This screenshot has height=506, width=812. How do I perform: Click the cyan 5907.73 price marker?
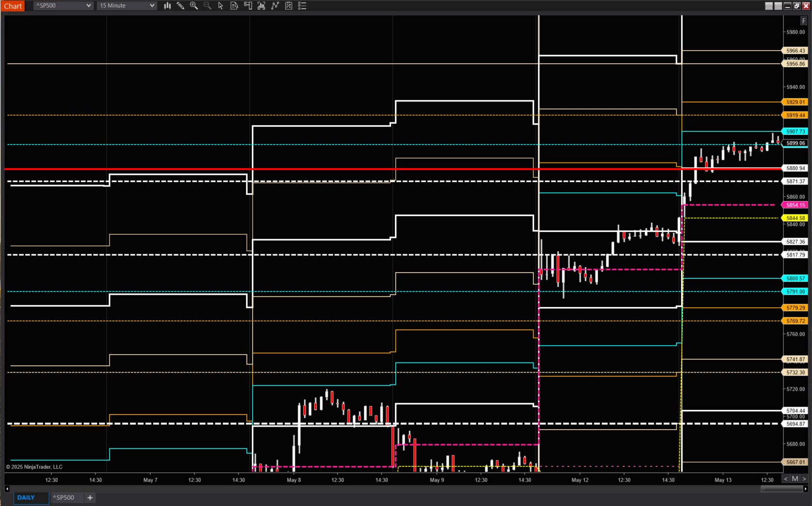point(795,131)
